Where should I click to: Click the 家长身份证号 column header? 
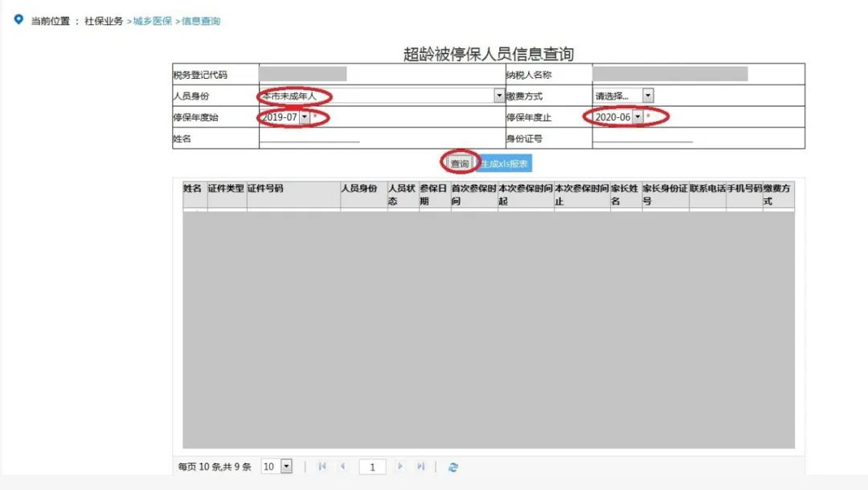[665, 194]
